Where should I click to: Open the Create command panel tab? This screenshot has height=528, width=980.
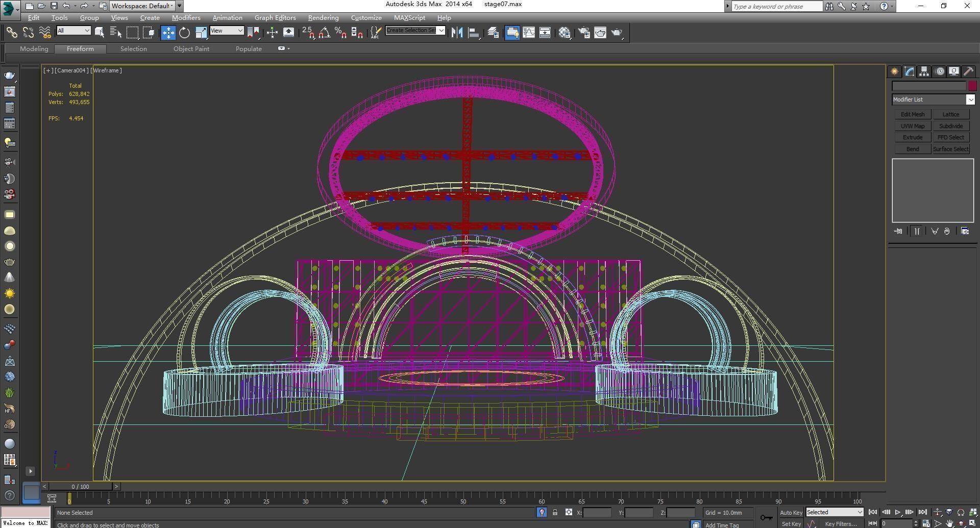pyautogui.click(x=895, y=71)
